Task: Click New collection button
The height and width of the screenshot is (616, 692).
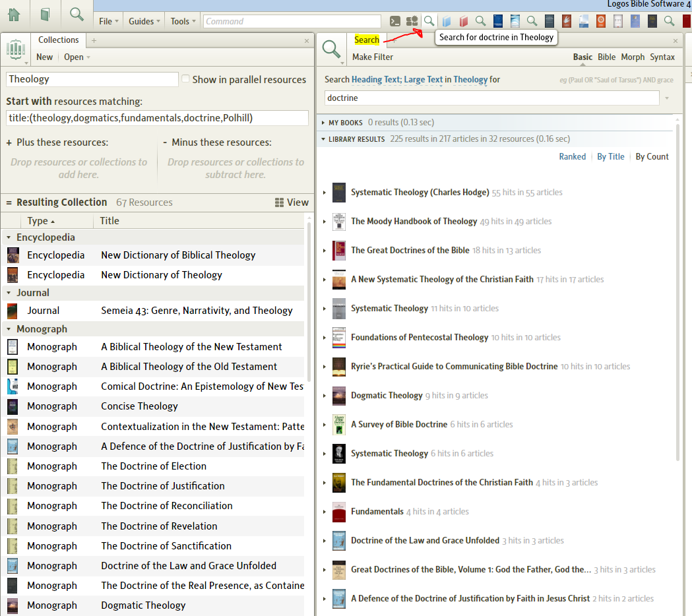Action: [x=45, y=57]
